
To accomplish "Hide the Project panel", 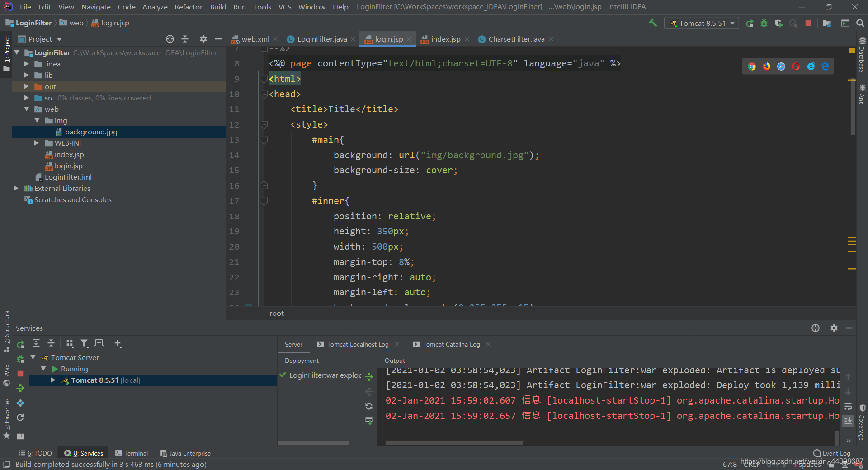I will [x=218, y=39].
